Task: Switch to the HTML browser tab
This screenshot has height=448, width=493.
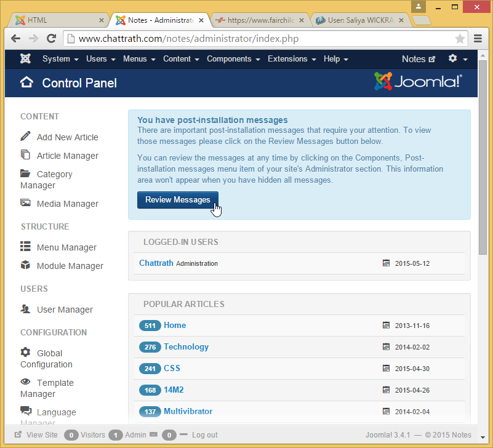Action: pos(37,20)
